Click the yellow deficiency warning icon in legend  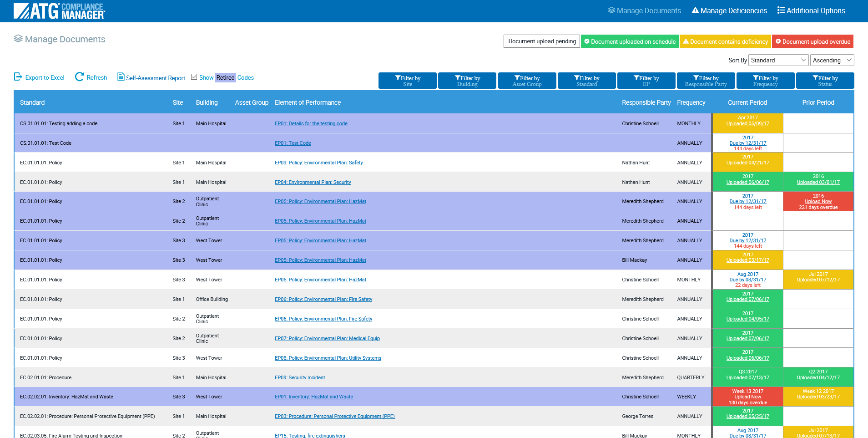click(x=686, y=41)
